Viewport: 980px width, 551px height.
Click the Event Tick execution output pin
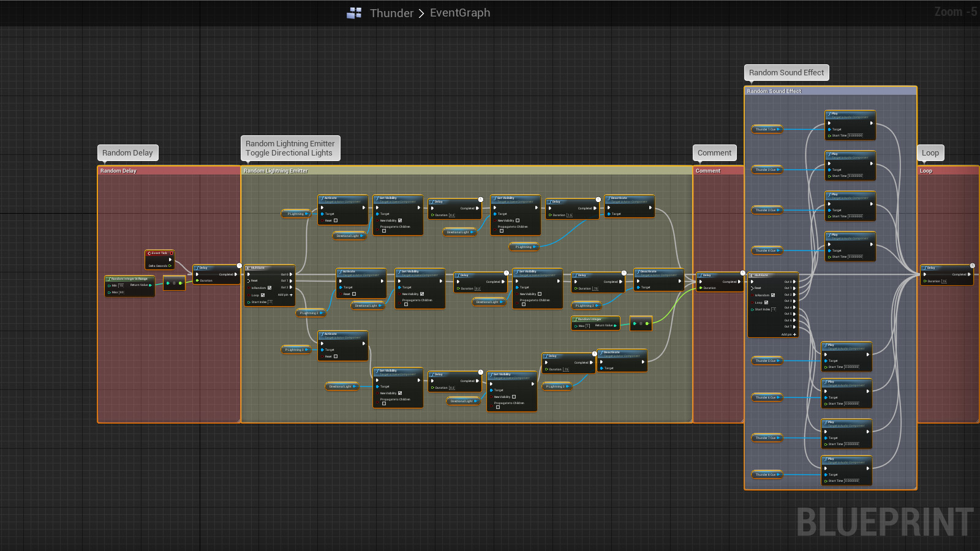[170, 260]
